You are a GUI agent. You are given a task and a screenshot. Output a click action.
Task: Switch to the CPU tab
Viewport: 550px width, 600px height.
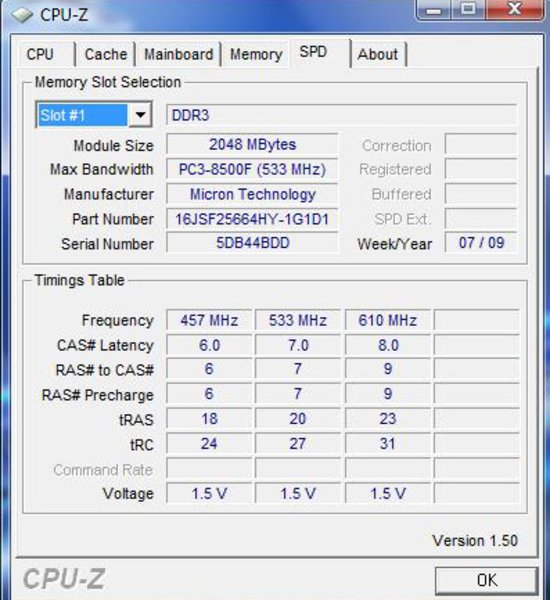41,54
